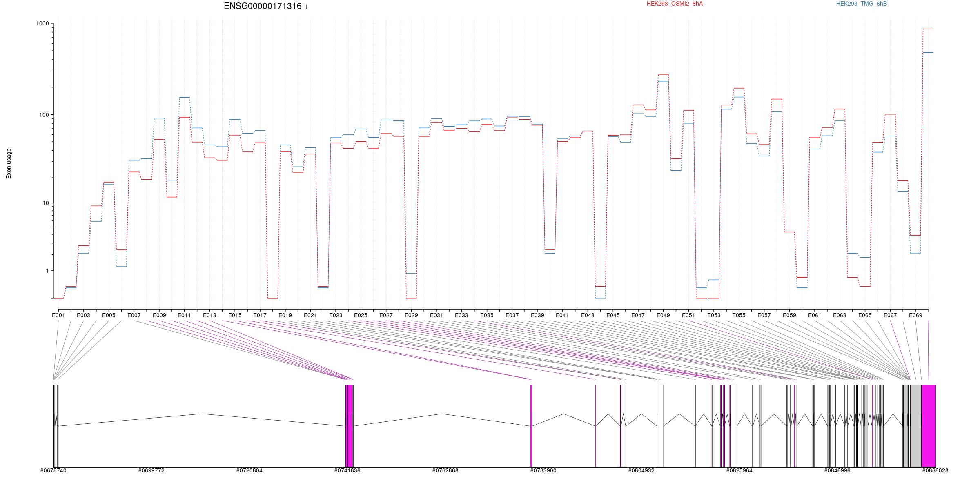This screenshot has height=490, width=980.
Task: Select exon label E033
Action: coord(461,315)
